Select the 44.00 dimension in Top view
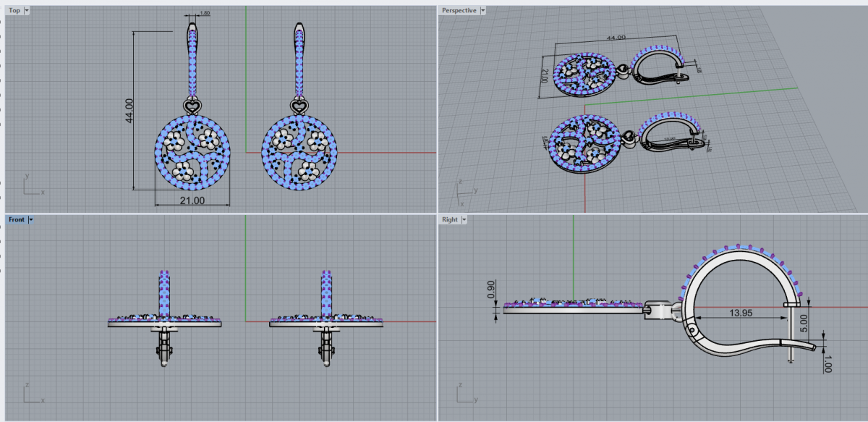This screenshot has height=422, width=868. (x=129, y=111)
